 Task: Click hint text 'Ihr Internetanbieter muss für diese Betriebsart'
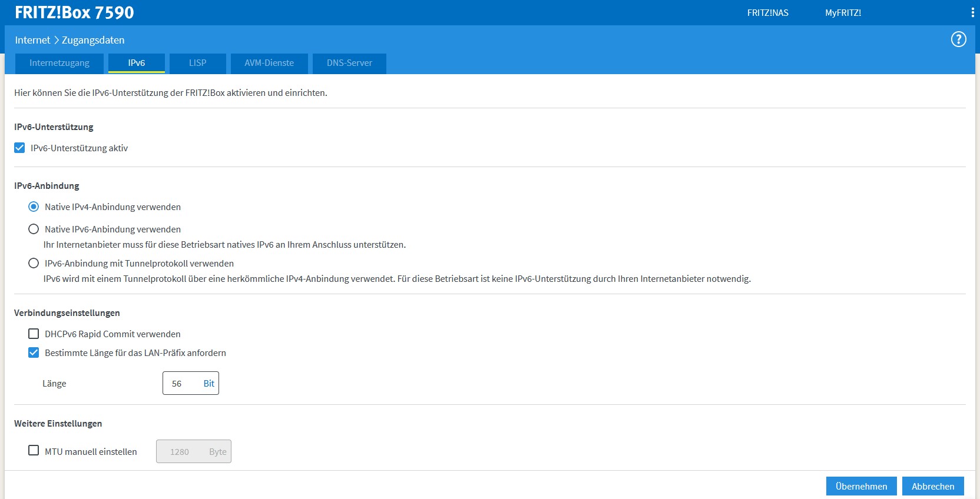224,245
